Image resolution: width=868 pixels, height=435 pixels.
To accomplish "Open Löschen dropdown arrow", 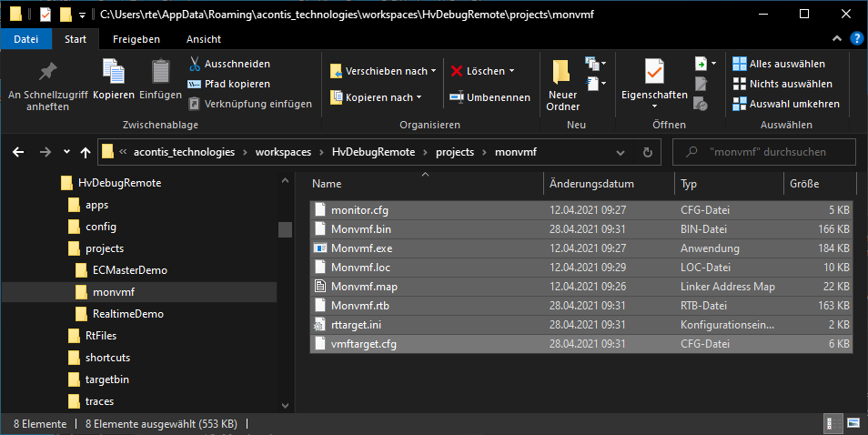I will coord(511,71).
